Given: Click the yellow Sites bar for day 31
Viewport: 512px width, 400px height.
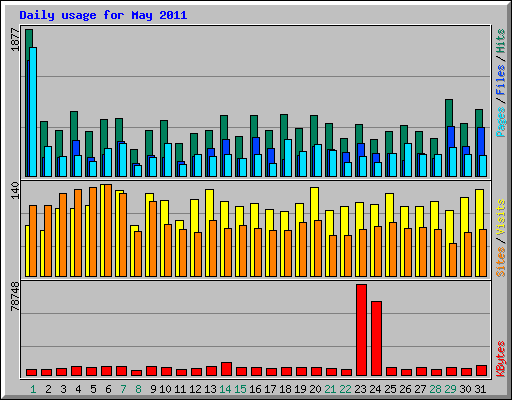Looking at the screenshot, I should click(x=479, y=209).
